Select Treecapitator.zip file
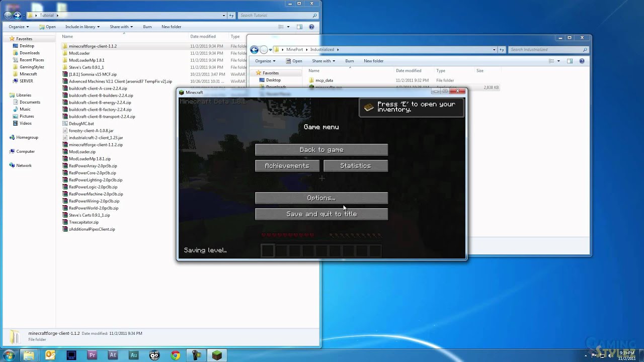The image size is (644, 362). pos(84,222)
